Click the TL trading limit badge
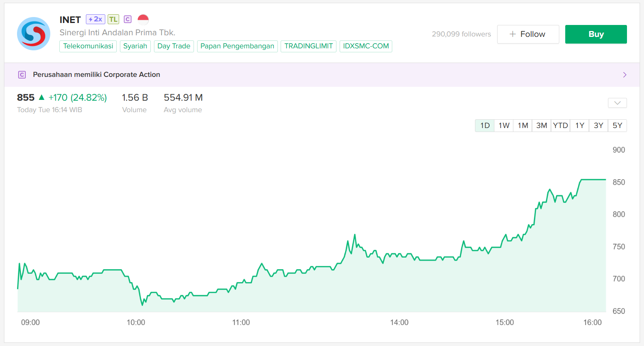The width and height of the screenshot is (644, 346). (x=113, y=19)
